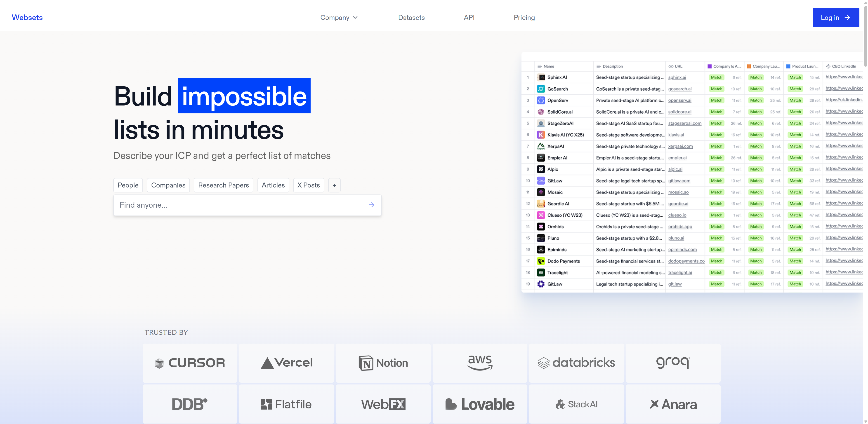Select the Research Papers category chip
The height and width of the screenshot is (424, 868).
click(223, 185)
